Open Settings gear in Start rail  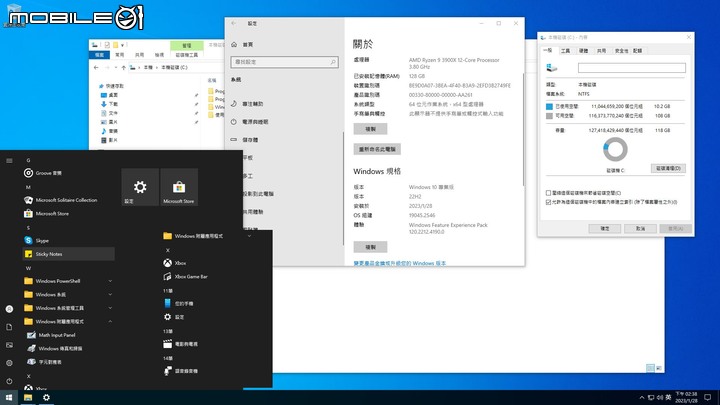click(9, 363)
